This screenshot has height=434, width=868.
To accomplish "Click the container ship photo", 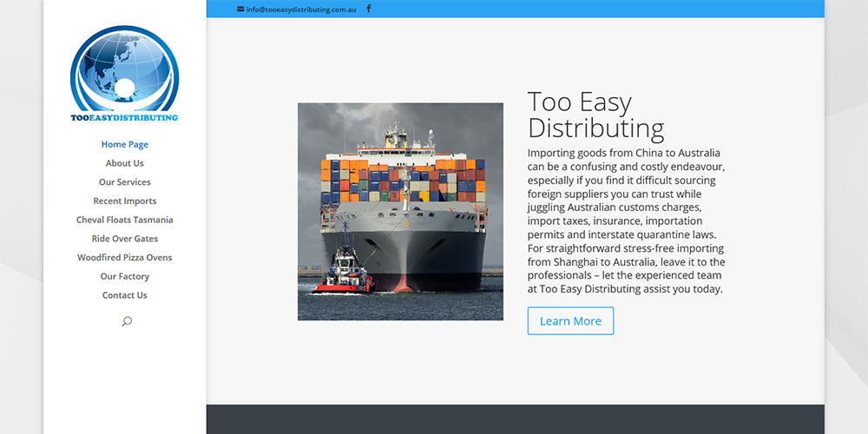I will point(400,212).
